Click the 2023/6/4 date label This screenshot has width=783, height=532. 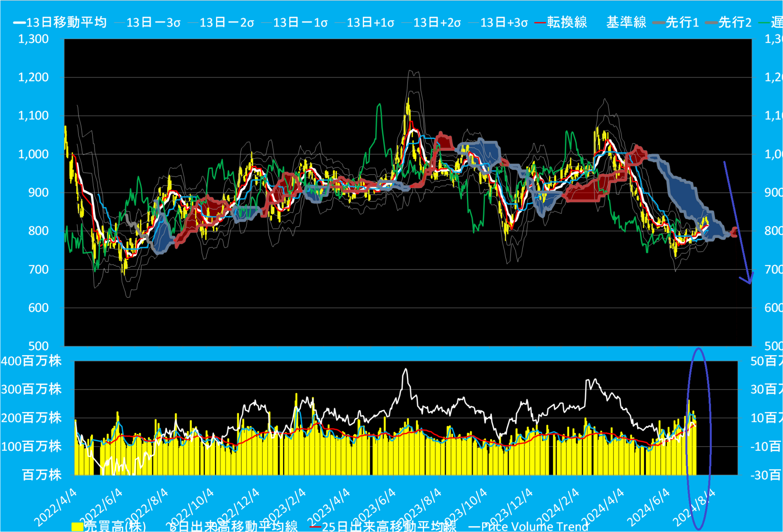click(x=374, y=508)
